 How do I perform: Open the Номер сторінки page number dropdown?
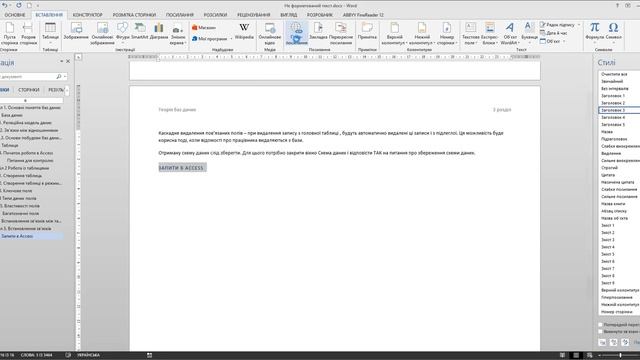(447, 33)
